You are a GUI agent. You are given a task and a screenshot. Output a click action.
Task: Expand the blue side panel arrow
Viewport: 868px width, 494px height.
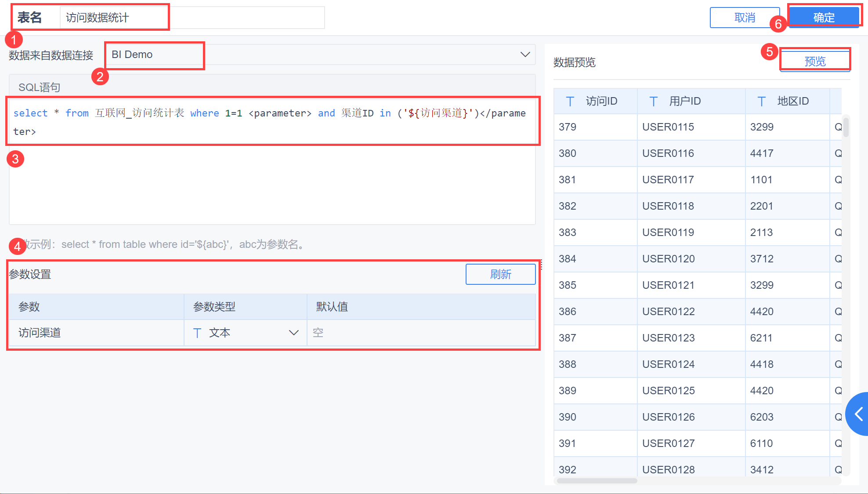(859, 414)
